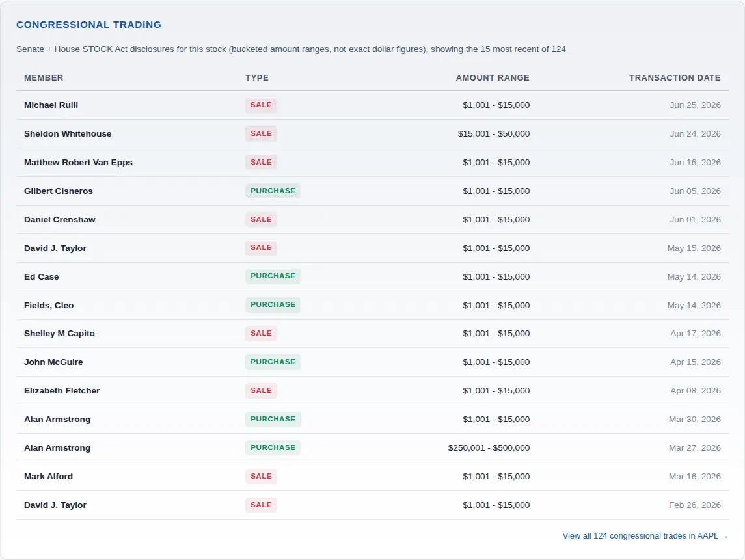The height and width of the screenshot is (560, 745).
Task: Click the Mar 16, 2026 transaction date
Action: pos(695,476)
